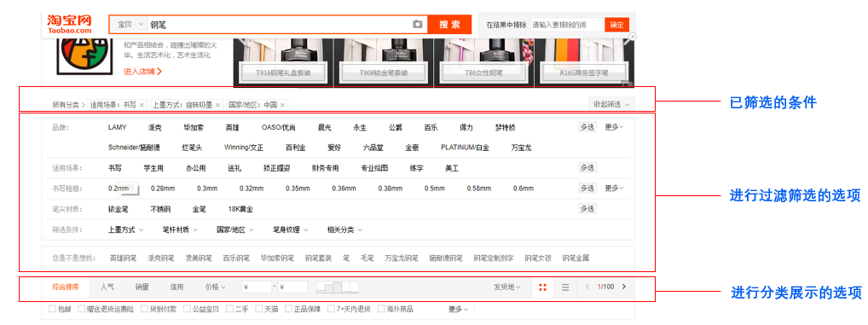The width and height of the screenshot is (868, 325).
Task: Open the 进入店铺 link
Action: (x=143, y=72)
